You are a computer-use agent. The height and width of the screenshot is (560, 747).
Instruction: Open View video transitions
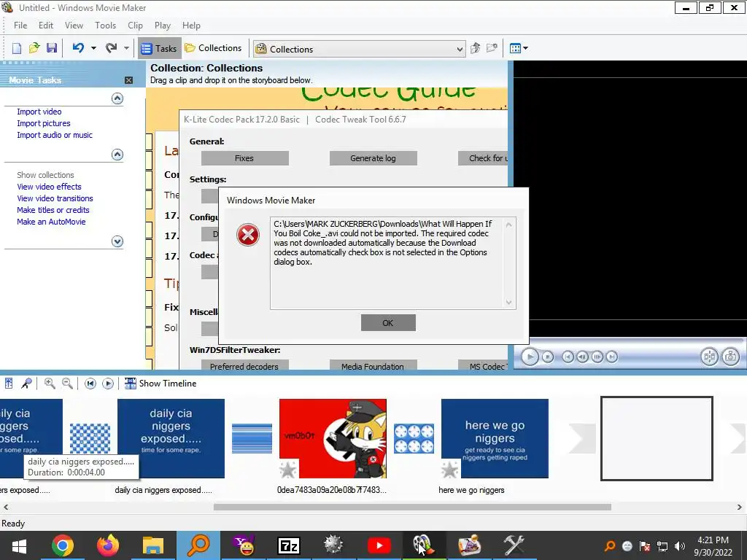(55, 198)
